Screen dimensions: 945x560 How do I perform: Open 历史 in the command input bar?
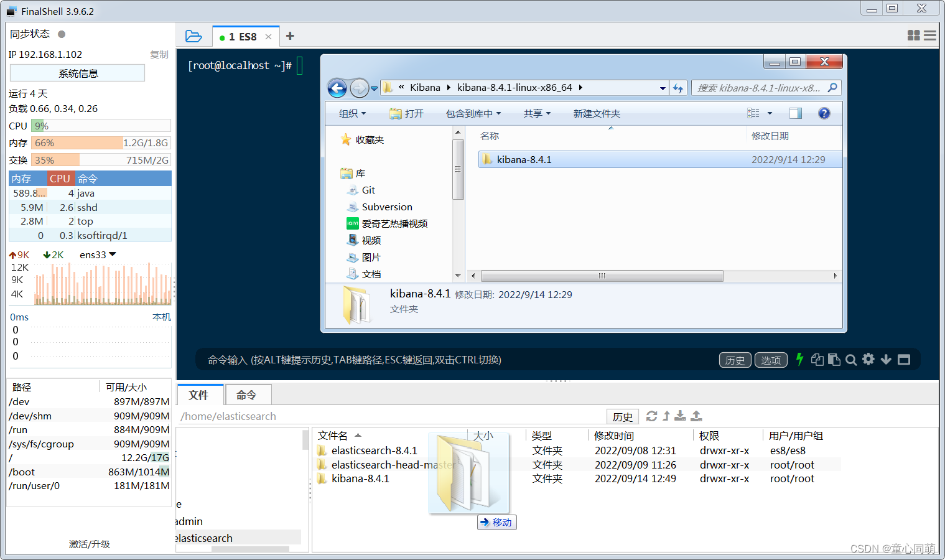735,360
